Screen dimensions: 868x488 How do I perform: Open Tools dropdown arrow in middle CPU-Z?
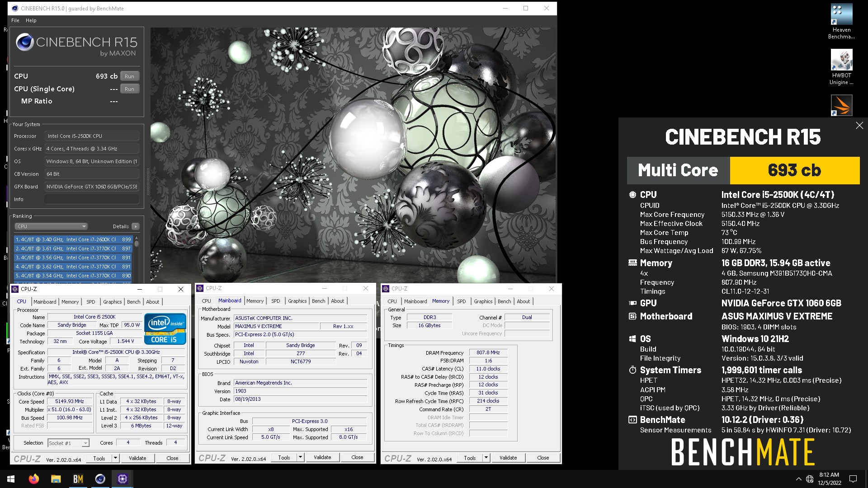tap(300, 457)
